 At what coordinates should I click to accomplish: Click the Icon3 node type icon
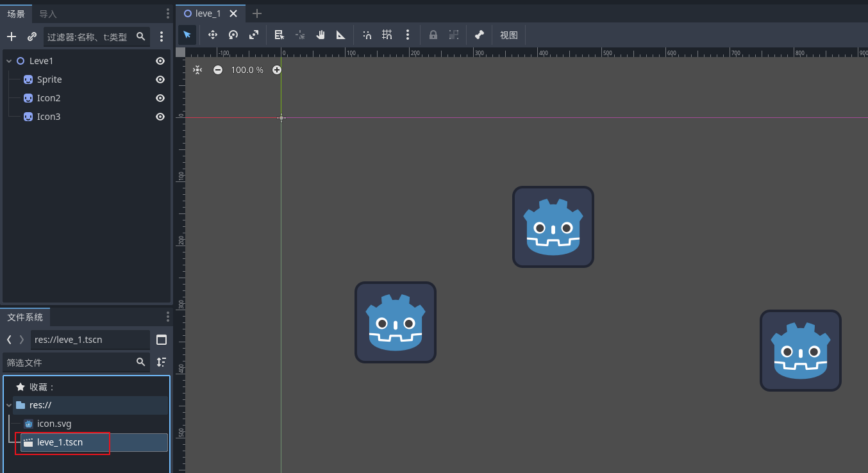click(x=28, y=117)
